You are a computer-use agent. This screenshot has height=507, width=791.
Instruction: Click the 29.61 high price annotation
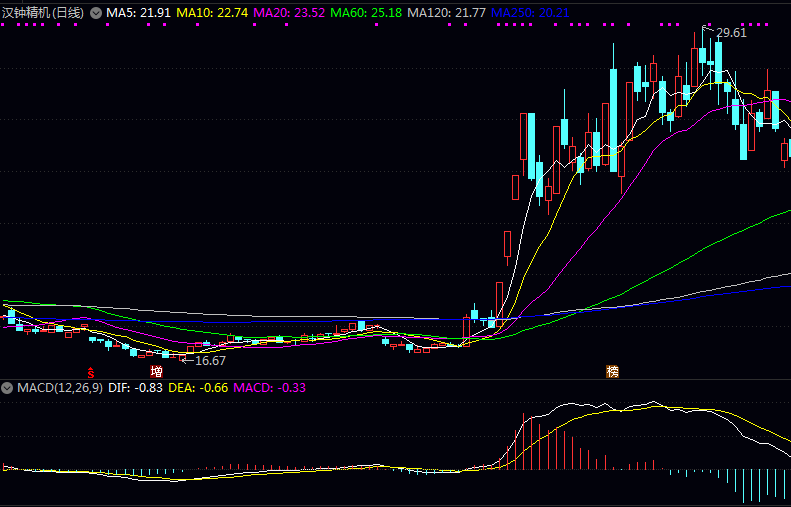[x=731, y=33]
